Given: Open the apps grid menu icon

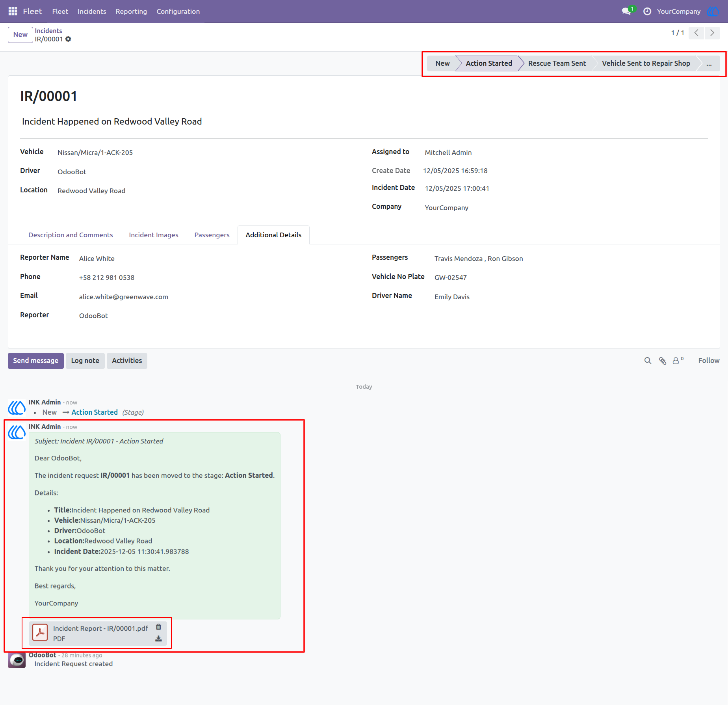Looking at the screenshot, I should 13,11.
